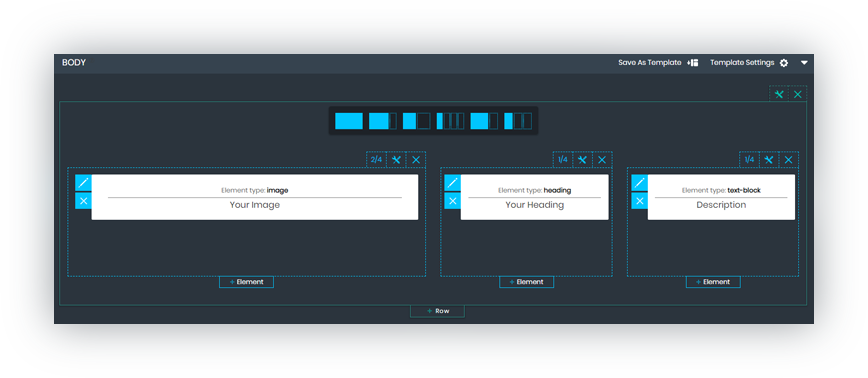868x378 pixels.
Task: Click 'Element type: text-block' label
Action: point(721,190)
